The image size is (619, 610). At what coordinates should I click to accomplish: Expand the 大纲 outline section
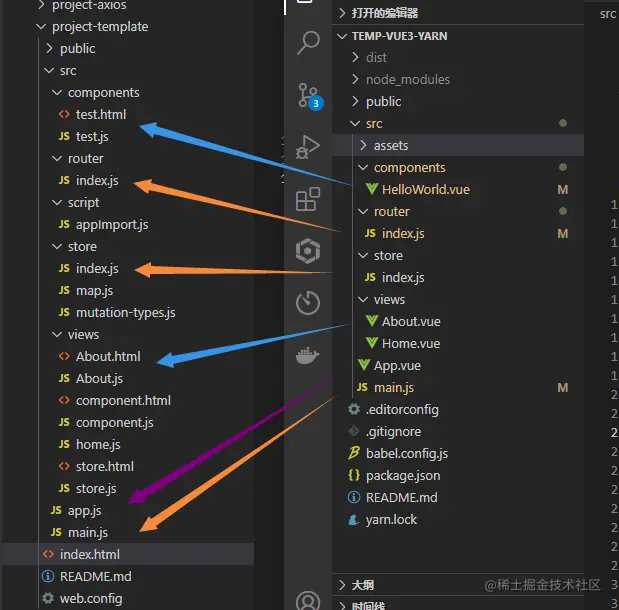coord(342,585)
